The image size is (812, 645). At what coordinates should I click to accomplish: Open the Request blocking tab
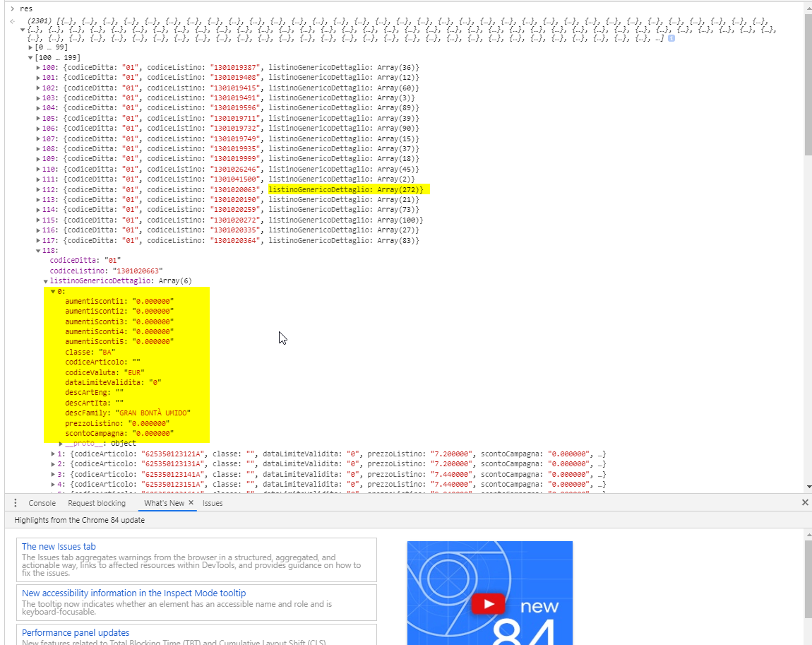(97, 503)
